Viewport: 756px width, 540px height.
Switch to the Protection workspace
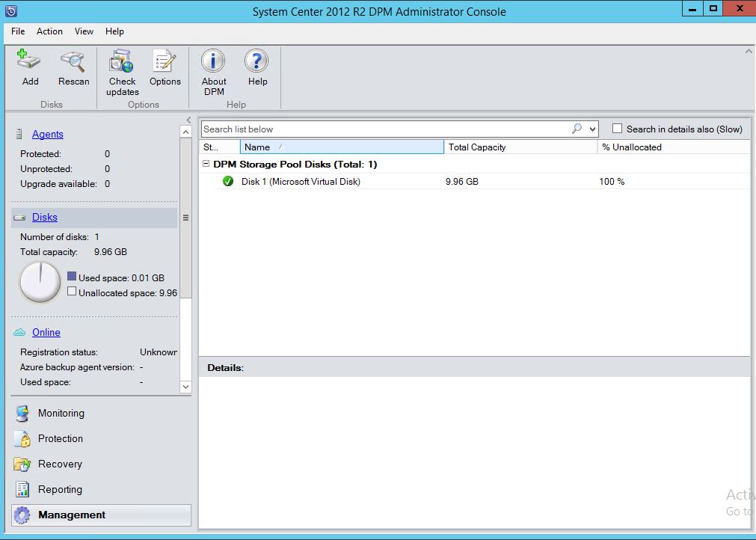(x=101, y=439)
